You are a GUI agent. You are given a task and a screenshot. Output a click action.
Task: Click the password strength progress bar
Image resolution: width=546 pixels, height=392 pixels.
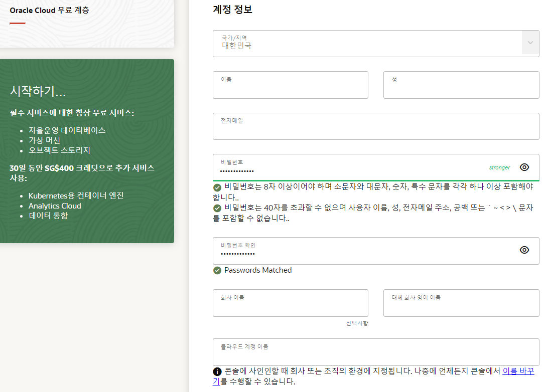pyautogui.click(x=376, y=181)
